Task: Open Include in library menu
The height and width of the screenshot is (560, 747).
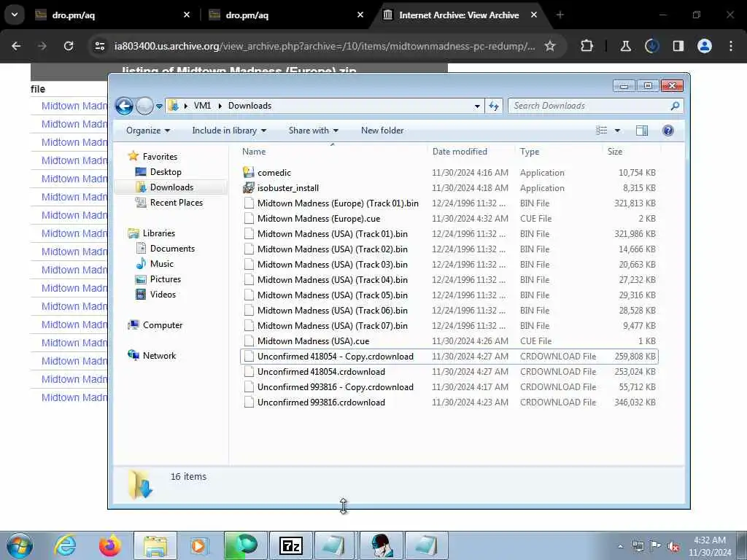Action: (229, 131)
